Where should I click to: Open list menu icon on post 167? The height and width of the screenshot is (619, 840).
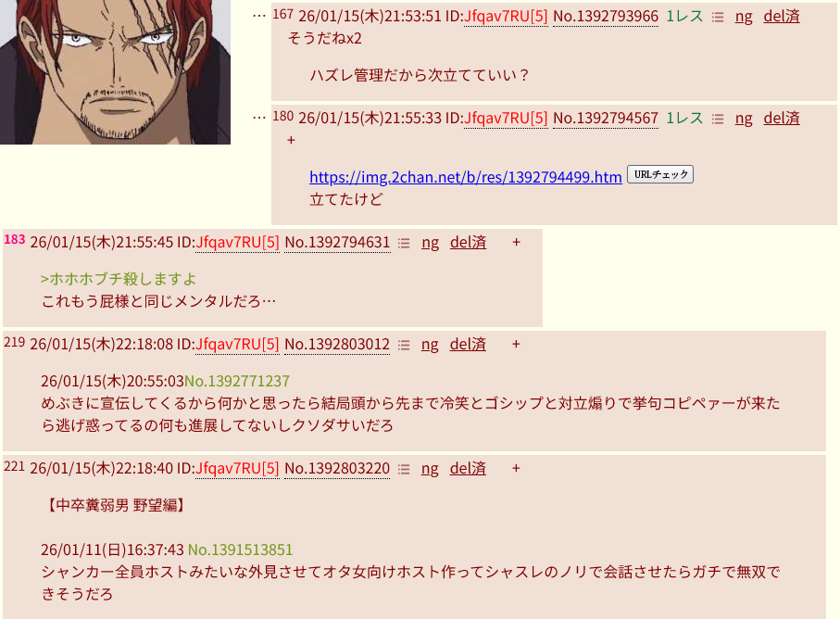click(718, 18)
